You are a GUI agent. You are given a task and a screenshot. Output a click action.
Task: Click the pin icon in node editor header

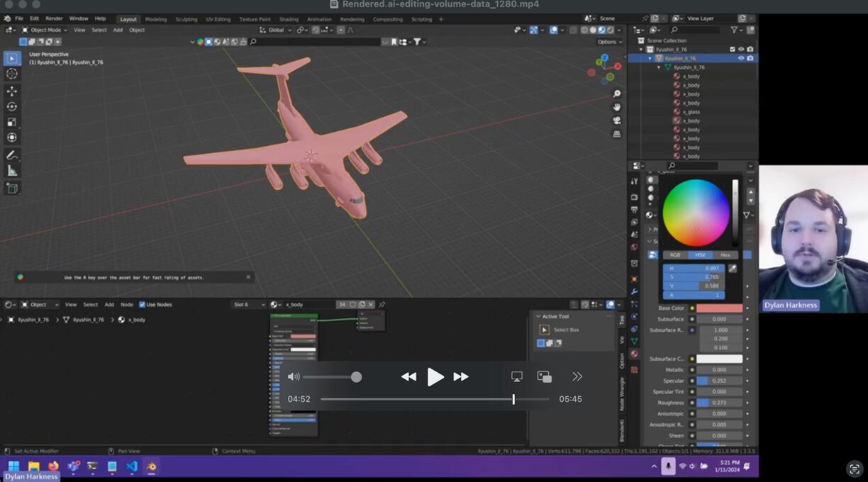[x=382, y=305]
